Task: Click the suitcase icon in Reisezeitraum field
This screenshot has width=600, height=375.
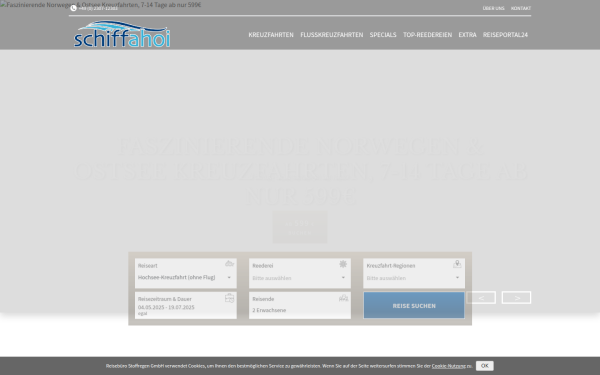Action: (229, 298)
